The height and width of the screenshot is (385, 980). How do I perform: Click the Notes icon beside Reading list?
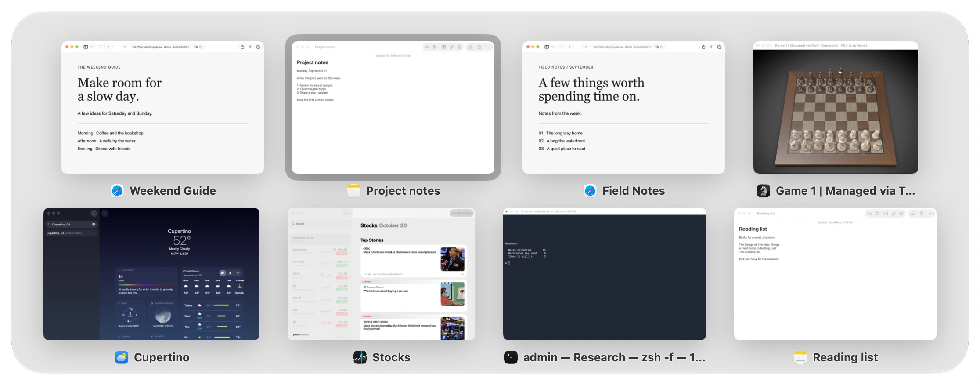tap(800, 357)
